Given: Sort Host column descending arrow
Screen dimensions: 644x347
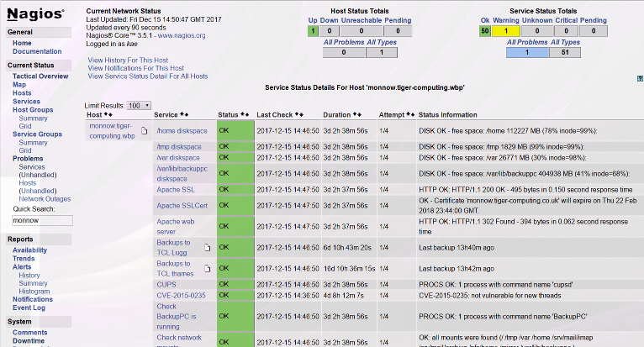Looking at the screenshot, I should coord(110,114).
